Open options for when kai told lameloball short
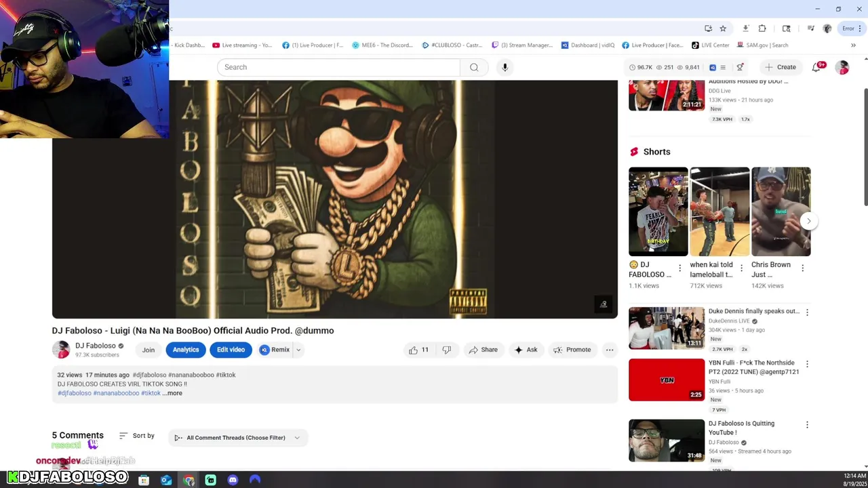The image size is (868, 488). (741, 268)
